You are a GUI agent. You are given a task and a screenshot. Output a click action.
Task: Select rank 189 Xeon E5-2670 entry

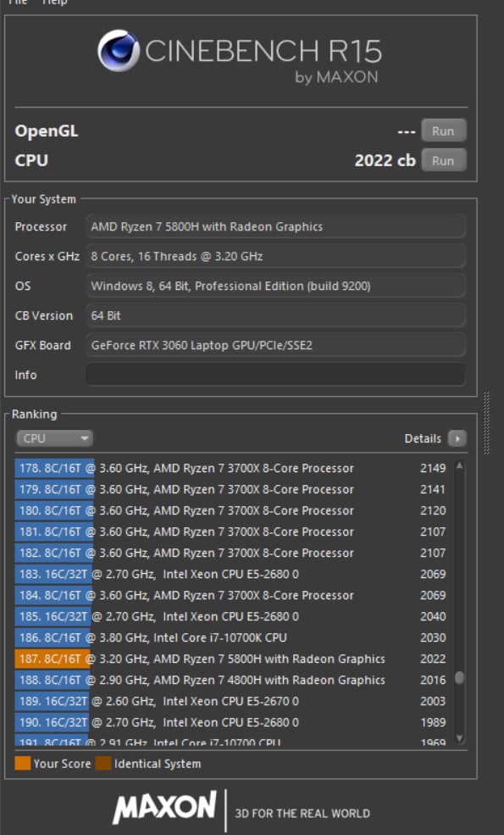[230, 701]
